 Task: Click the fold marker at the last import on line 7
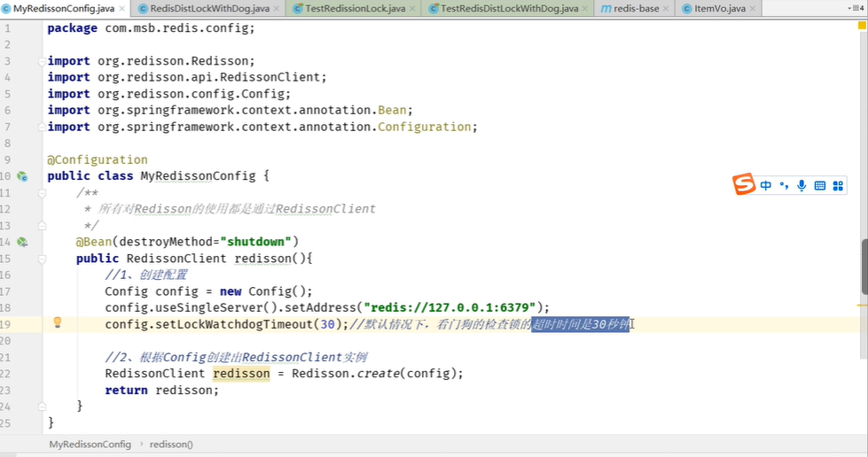[x=42, y=127]
